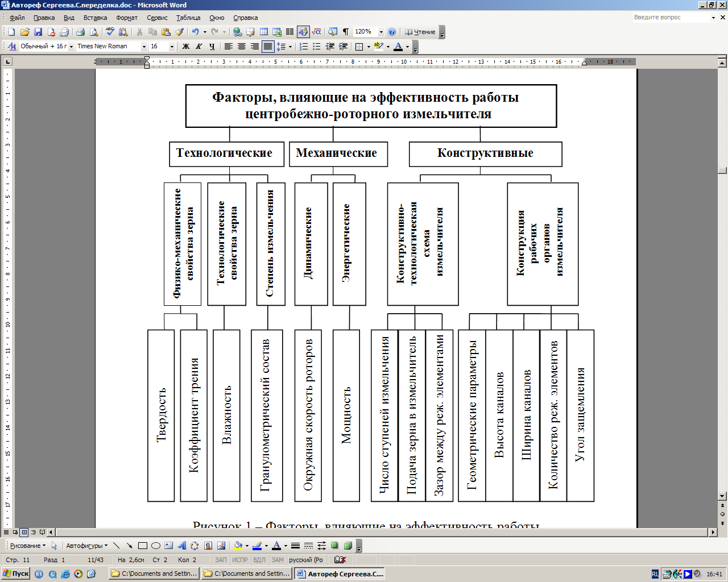Open the Правка menu

tap(44, 18)
